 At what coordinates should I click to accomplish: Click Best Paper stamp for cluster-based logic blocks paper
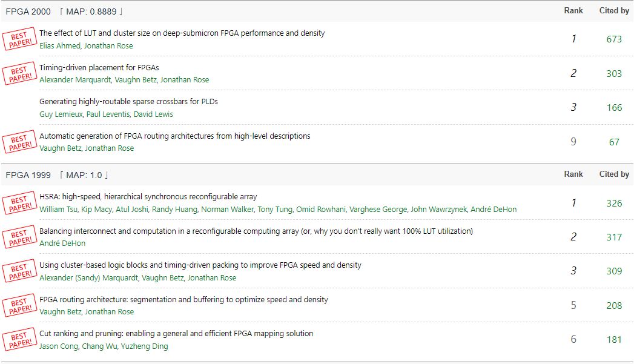(x=19, y=271)
